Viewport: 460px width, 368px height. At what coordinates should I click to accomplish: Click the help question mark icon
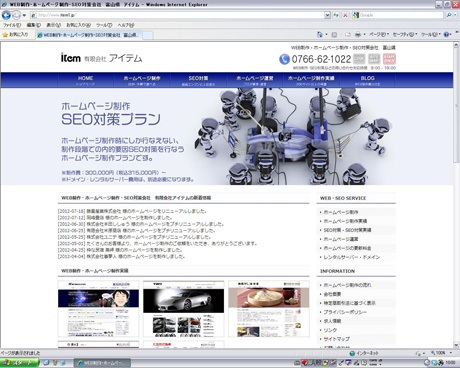click(446, 34)
